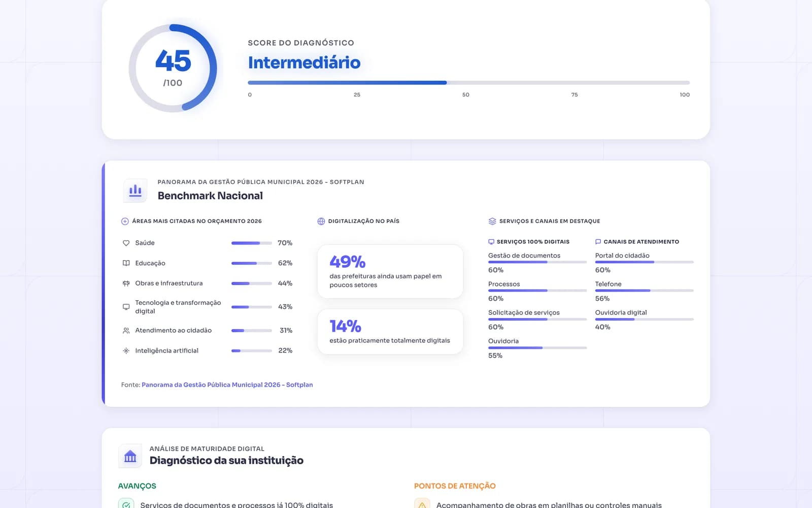This screenshot has width=812, height=508.
Task: Click the 49% prefeituras papel card
Action: [x=390, y=272]
